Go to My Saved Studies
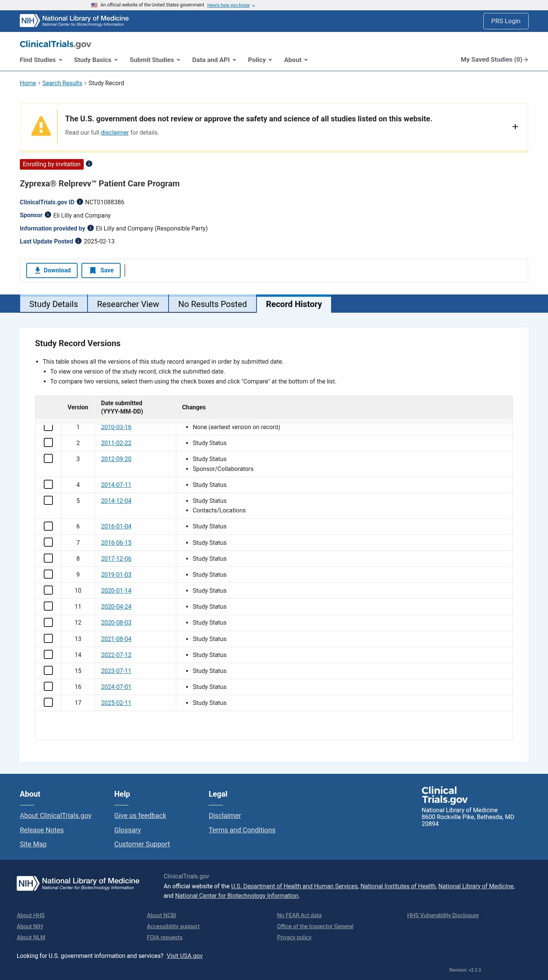548x980 pixels. (494, 59)
